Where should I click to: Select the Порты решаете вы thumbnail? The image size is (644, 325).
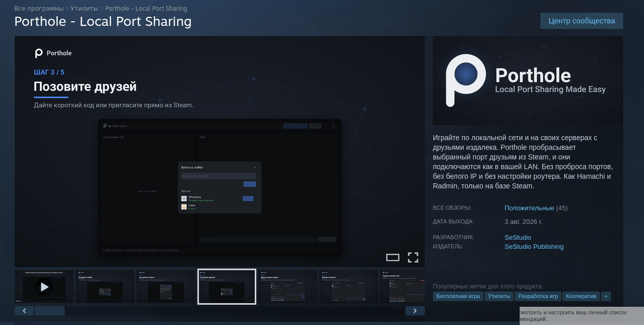[x=402, y=287]
